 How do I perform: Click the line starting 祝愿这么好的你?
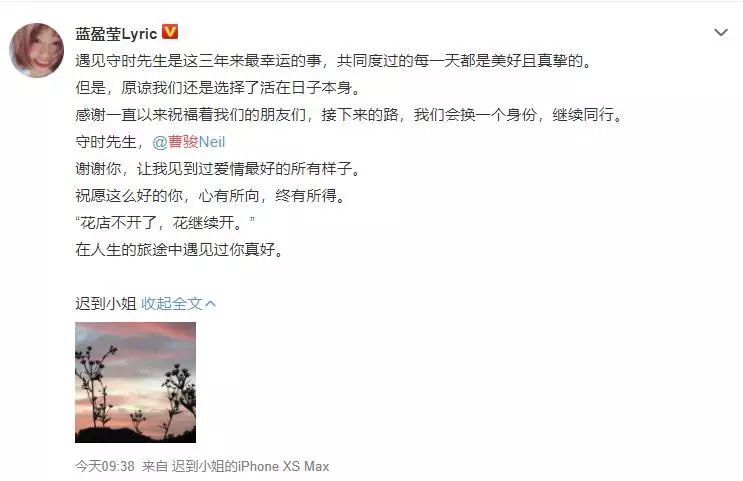click(210, 195)
